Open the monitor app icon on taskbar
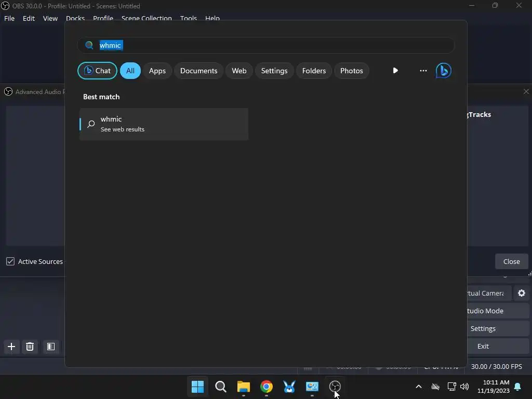This screenshot has width=532, height=399. click(312, 387)
